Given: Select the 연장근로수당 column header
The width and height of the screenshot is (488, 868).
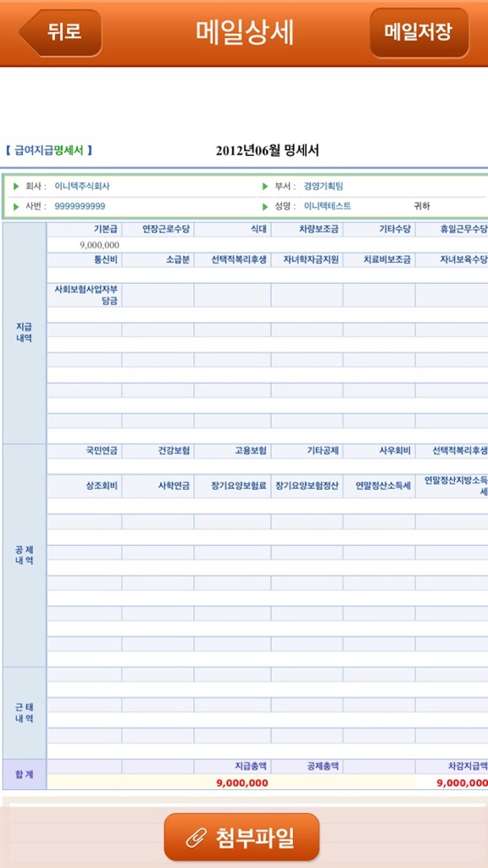Looking at the screenshot, I should click(158, 230).
